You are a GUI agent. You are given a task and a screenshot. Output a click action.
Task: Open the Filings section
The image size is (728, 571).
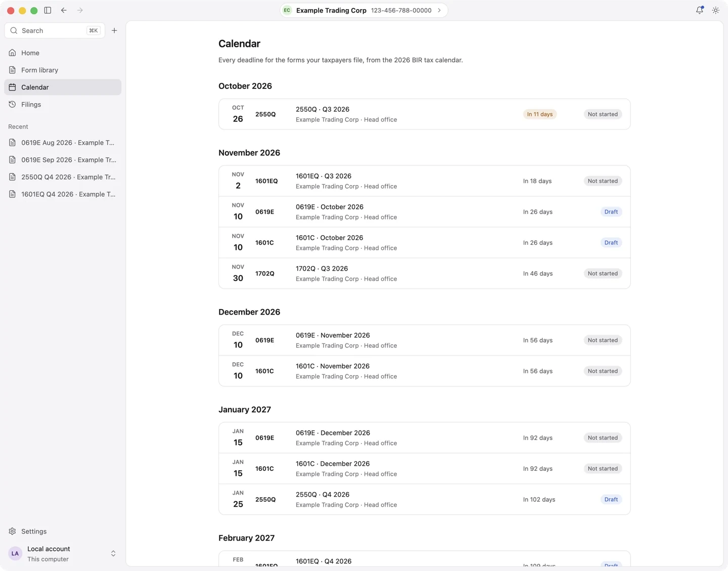tap(63, 104)
